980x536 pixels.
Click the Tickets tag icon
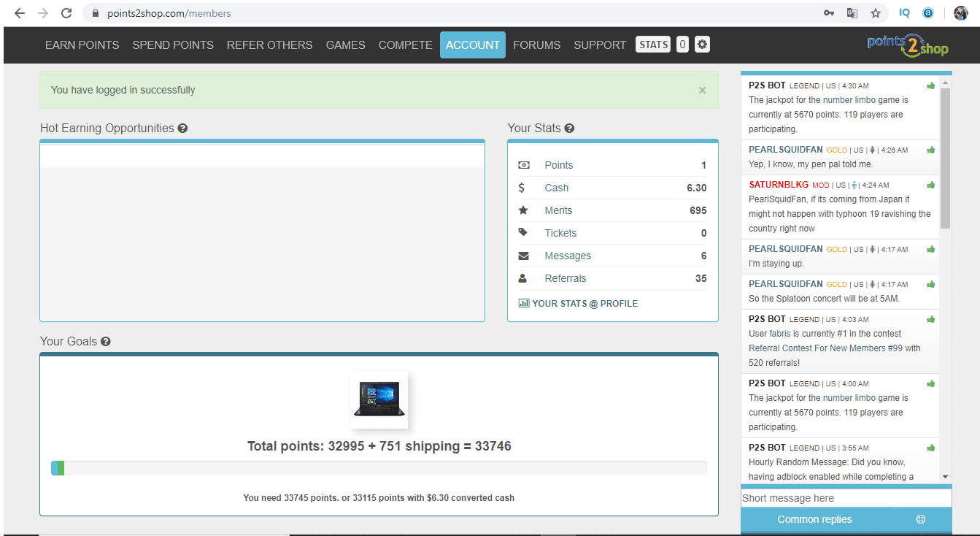pyautogui.click(x=522, y=232)
